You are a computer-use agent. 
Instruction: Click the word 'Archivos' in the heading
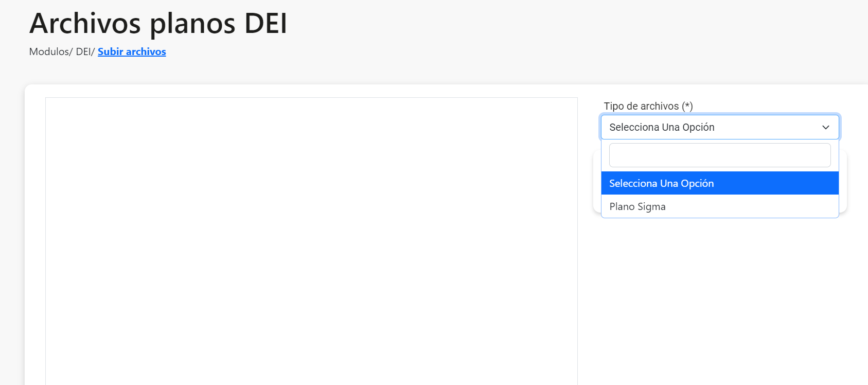pos(85,23)
